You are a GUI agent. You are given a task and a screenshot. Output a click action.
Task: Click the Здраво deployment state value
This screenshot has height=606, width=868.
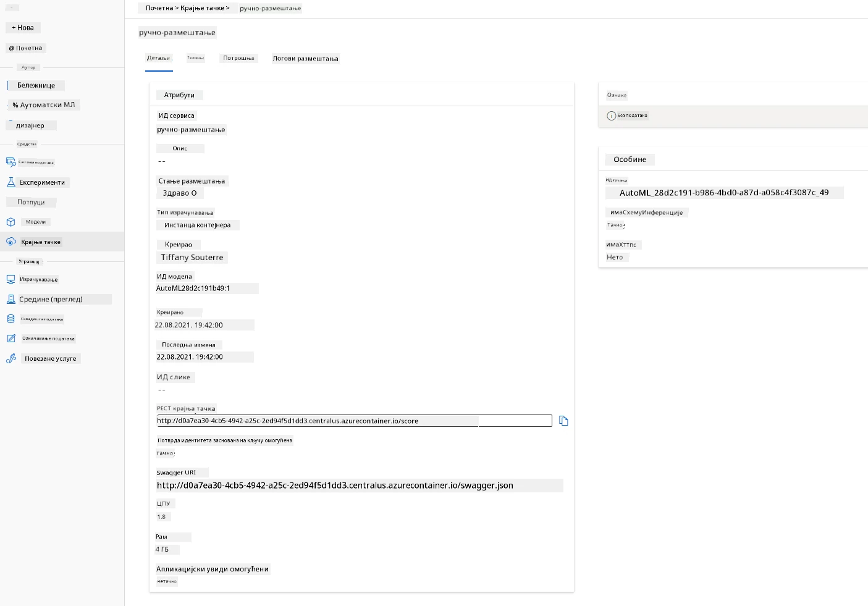(x=180, y=193)
